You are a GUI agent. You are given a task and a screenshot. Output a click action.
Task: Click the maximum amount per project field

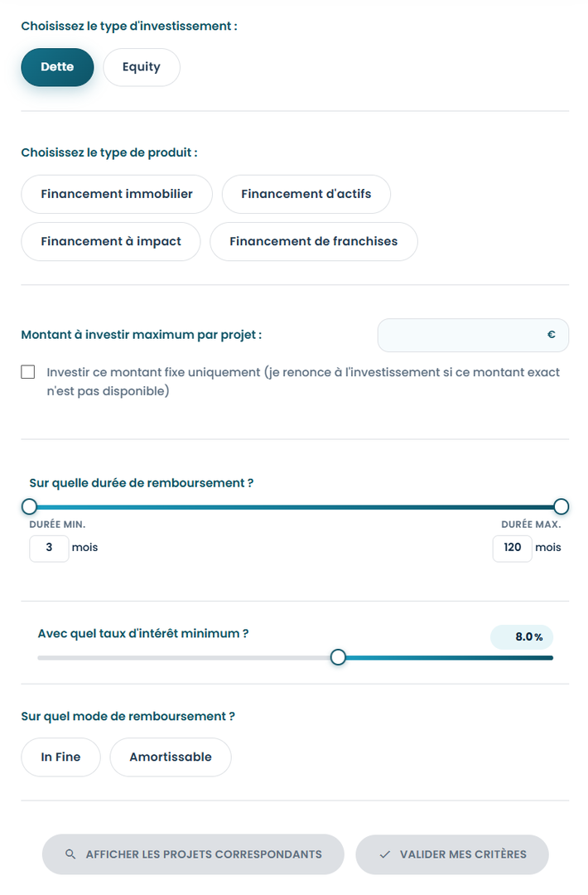pyautogui.click(x=474, y=335)
